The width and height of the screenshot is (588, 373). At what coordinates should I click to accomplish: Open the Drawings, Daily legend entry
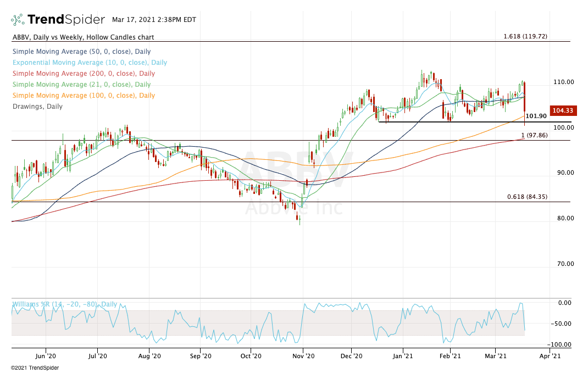coord(37,107)
